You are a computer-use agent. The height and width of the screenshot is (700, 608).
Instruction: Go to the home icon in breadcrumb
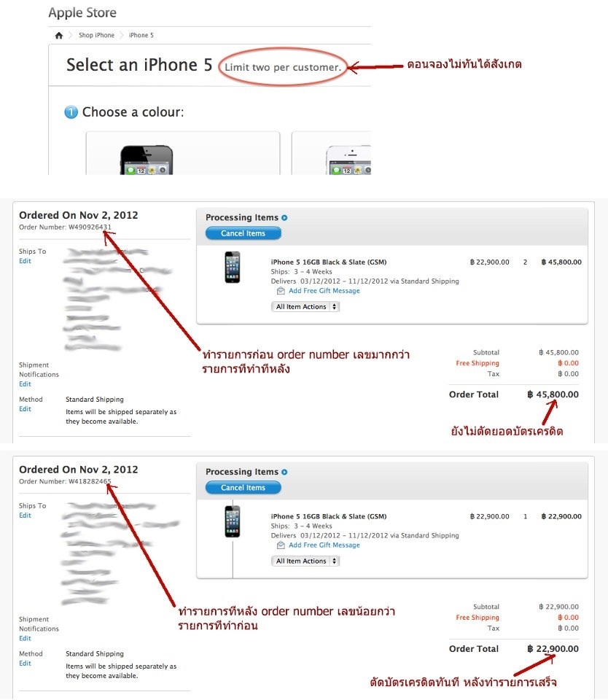click(59, 35)
